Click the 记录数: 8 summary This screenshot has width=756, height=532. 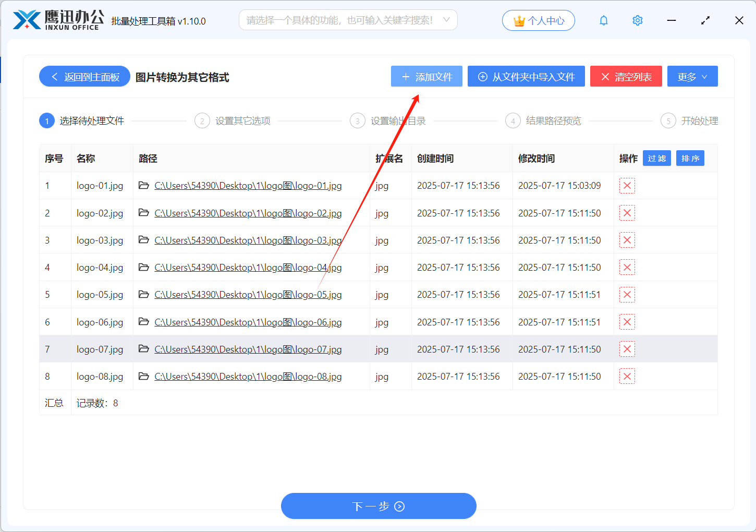click(97, 403)
